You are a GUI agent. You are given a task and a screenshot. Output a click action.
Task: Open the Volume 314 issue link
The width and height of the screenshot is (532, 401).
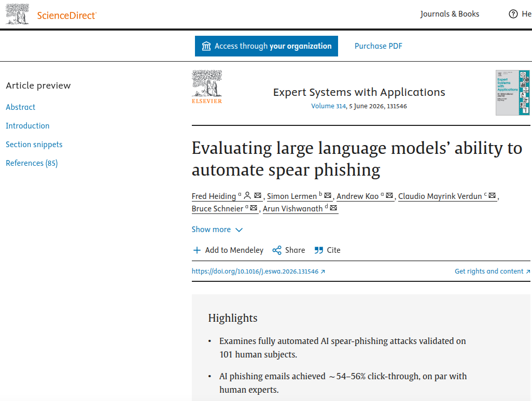pos(328,106)
